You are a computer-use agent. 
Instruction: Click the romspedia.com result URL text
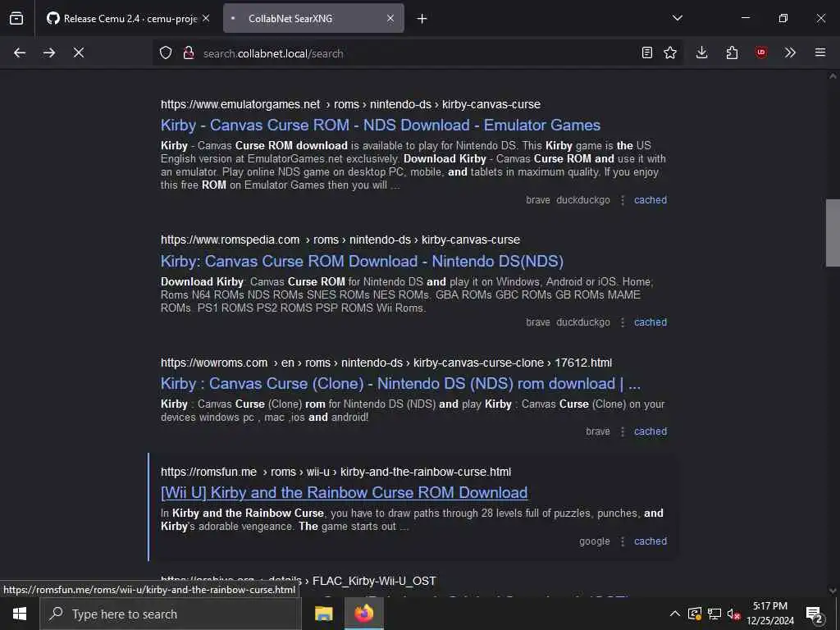(340, 240)
